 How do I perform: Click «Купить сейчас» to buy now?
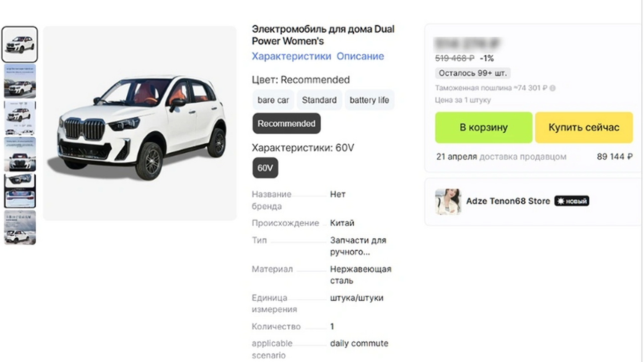[x=584, y=127]
